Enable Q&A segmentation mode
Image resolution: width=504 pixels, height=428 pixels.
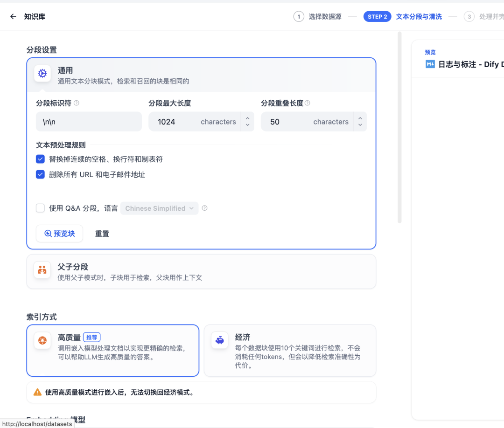point(40,208)
